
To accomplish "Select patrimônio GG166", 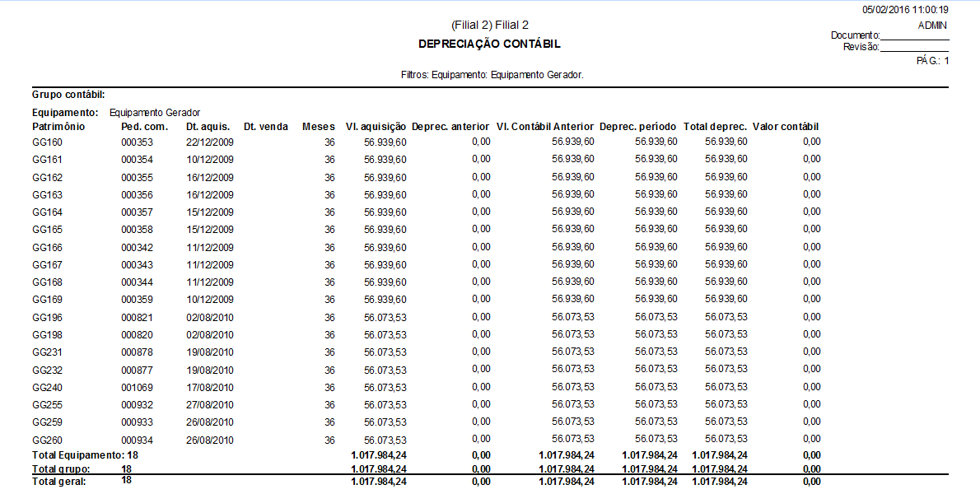I will pos(47,247).
